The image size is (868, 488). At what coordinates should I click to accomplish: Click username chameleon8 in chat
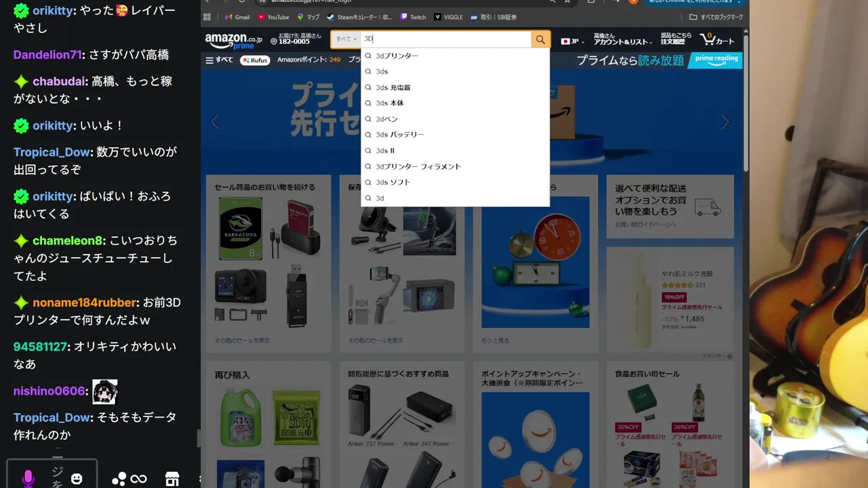tap(68, 241)
